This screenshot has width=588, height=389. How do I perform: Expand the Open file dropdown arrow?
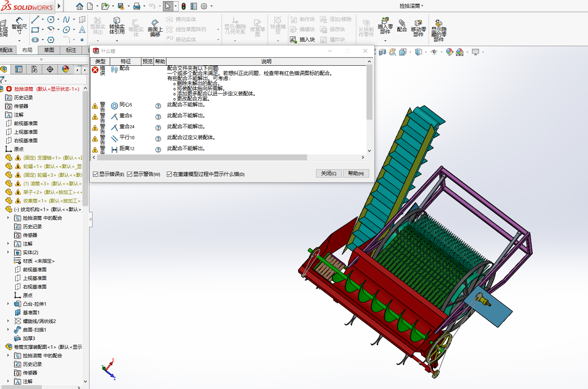(x=113, y=6)
